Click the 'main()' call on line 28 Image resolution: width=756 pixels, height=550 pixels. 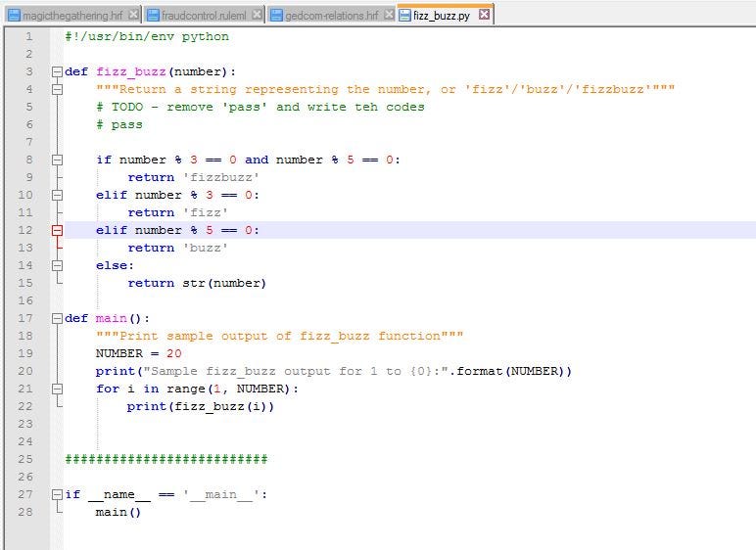tap(118, 513)
